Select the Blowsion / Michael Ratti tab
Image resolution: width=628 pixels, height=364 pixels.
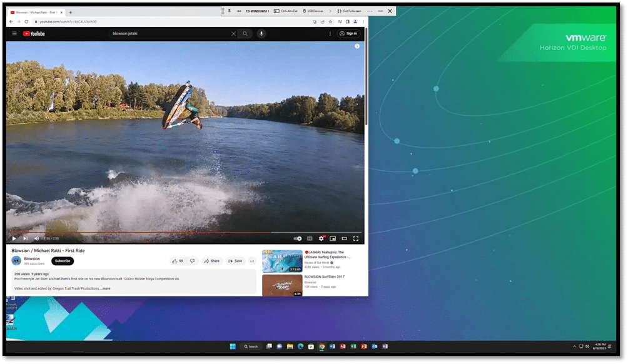[36, 13]
